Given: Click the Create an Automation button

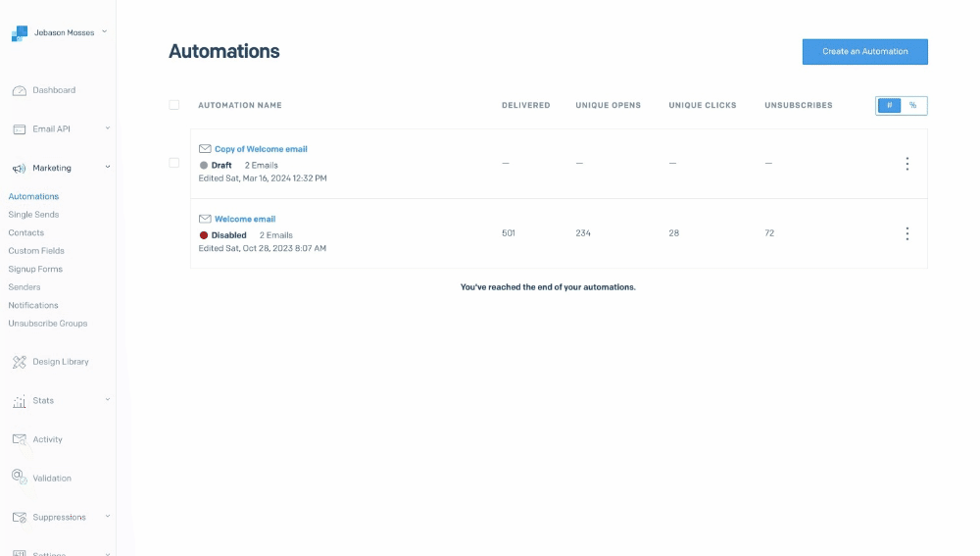Looking at the screenshot, I should [864, 52].
